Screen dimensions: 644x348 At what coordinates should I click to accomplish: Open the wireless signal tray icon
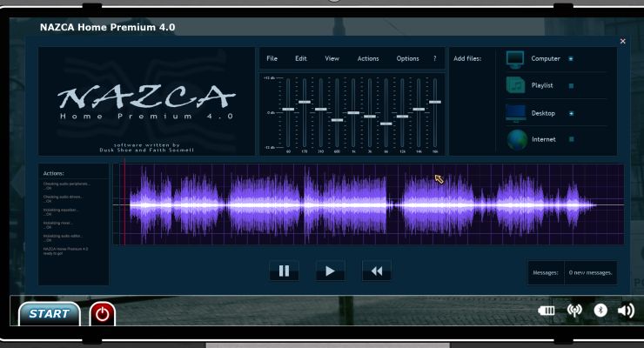click(574, 311)
